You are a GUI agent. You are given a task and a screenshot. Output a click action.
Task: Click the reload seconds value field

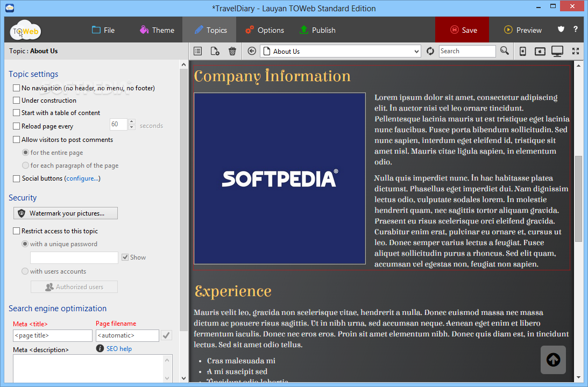click(118, 124)
